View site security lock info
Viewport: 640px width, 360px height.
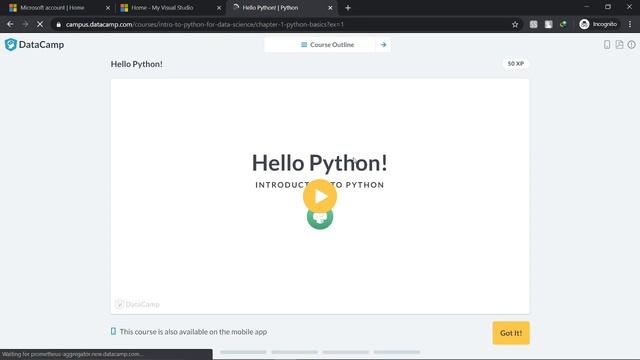click(58, 24)
